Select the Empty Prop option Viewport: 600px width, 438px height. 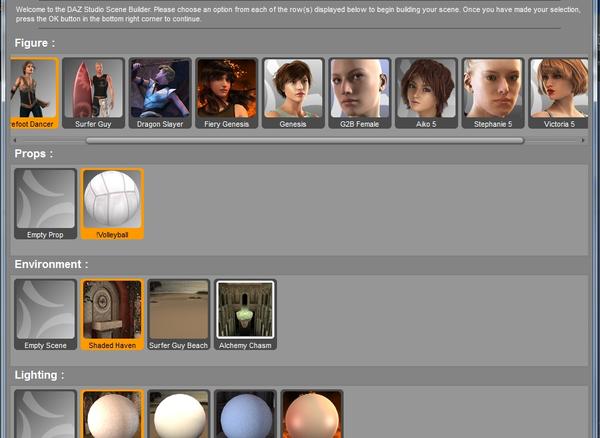pyautogui.click(x=46, y=204)
